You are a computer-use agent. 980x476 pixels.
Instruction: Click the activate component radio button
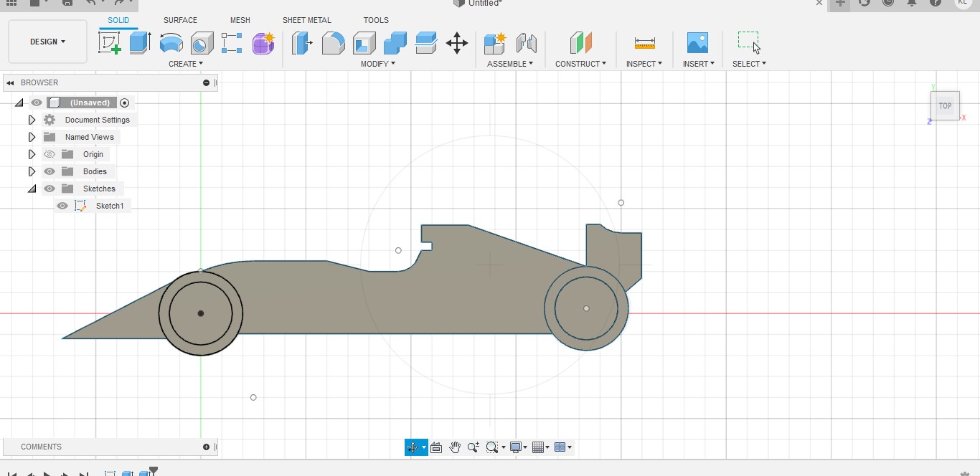tap(125, 103)
